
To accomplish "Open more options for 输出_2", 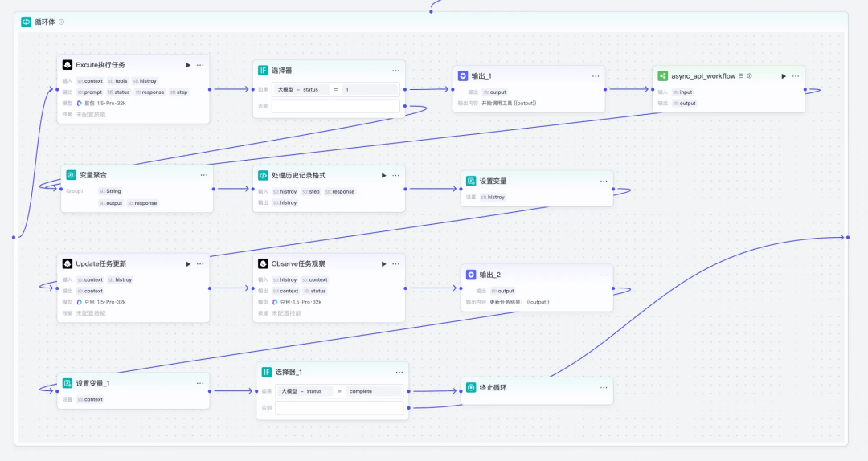I will pyautogui.click(x=604, y=275).
